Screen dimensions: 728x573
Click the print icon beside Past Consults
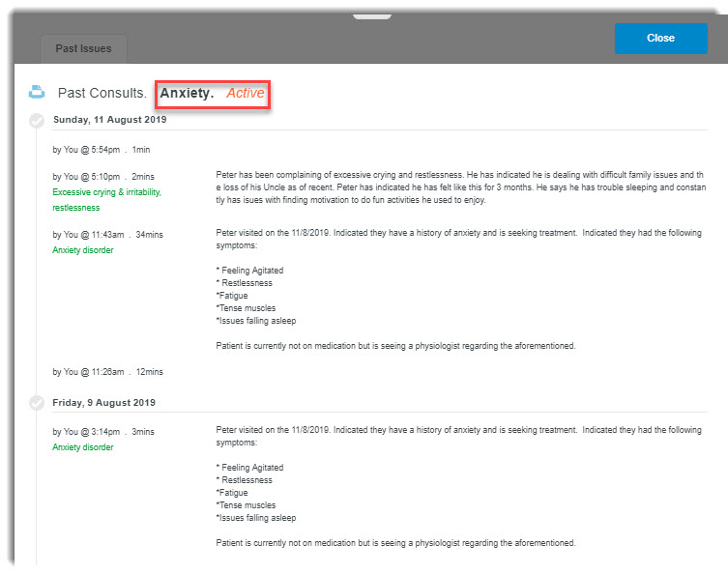click(x=37, y=92)
